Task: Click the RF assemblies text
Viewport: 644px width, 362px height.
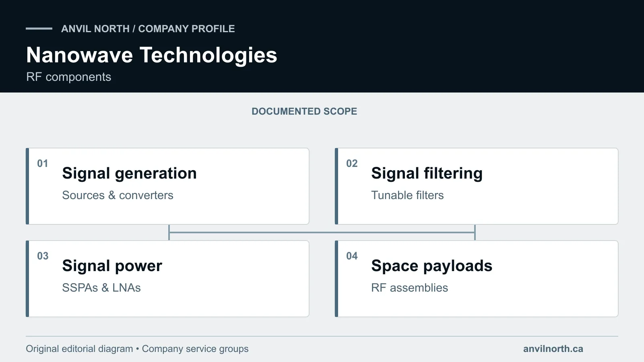Action: pos(409,288)
